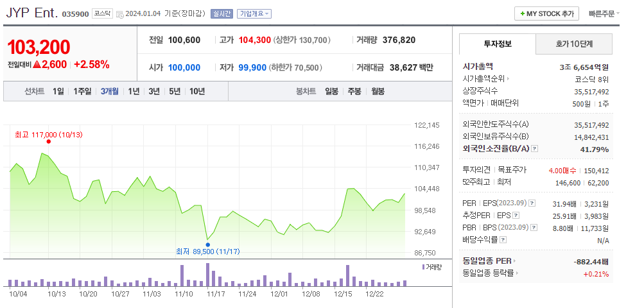The height and width of the screenshot is (308, 644).
Task: Switch to the 투자정보 tab
Action: [x=498, y=44]
